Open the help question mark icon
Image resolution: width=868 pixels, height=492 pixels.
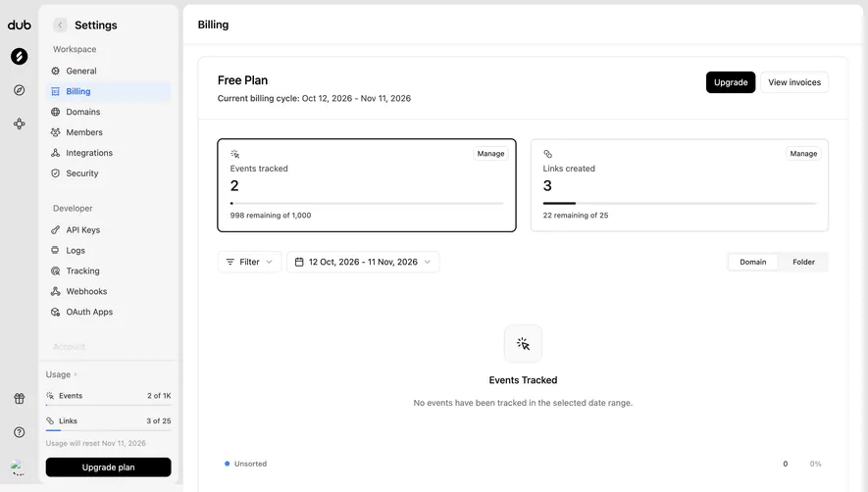pos(20,432)
